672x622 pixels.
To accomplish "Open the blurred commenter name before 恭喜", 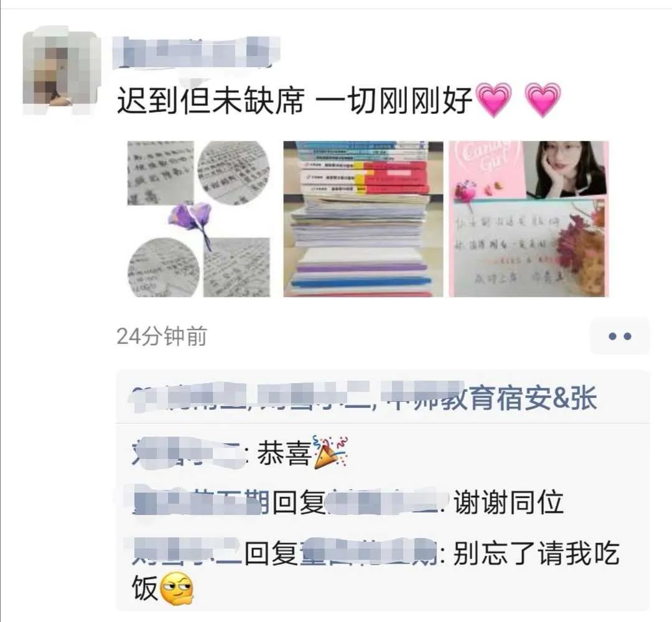I will (x=189, y=453).
